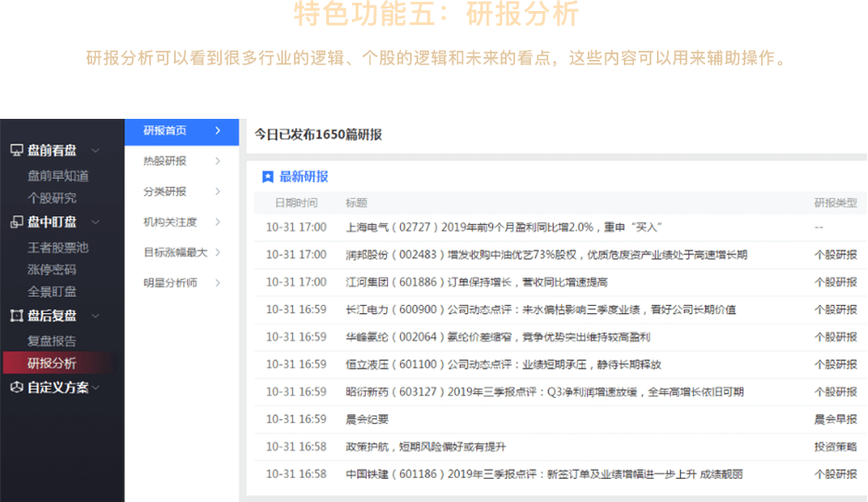The width and height of the screenshot is (868, 502).
Task: Select 盘前早知道 in sidebar
Action: [x=58, y=176]
